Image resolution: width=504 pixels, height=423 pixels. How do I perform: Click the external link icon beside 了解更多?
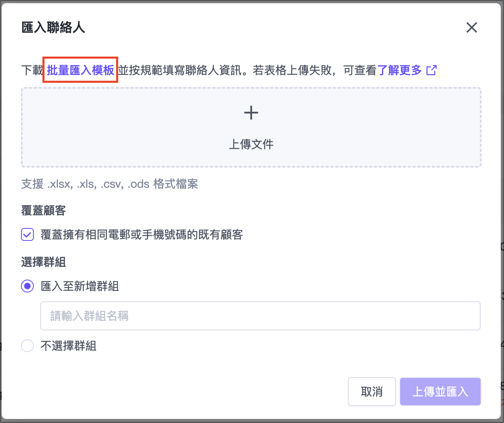pyautogui.click(x=431, y=70)
